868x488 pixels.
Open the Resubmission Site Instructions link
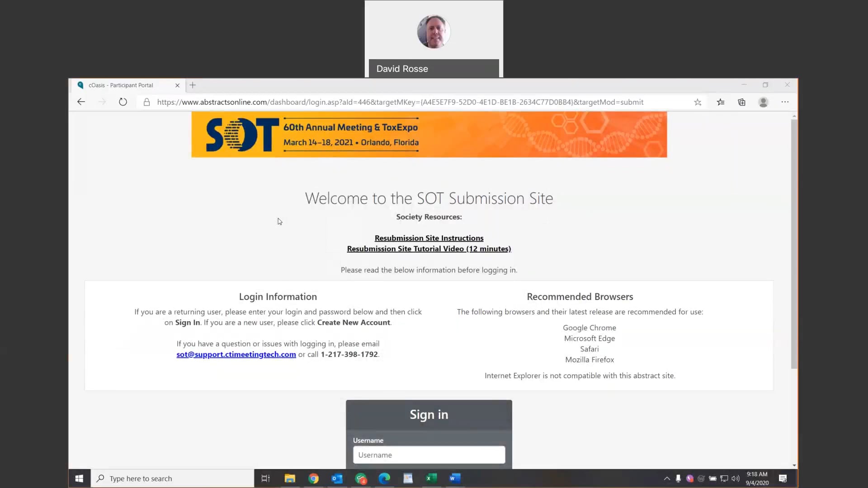[x=429, y=238]
